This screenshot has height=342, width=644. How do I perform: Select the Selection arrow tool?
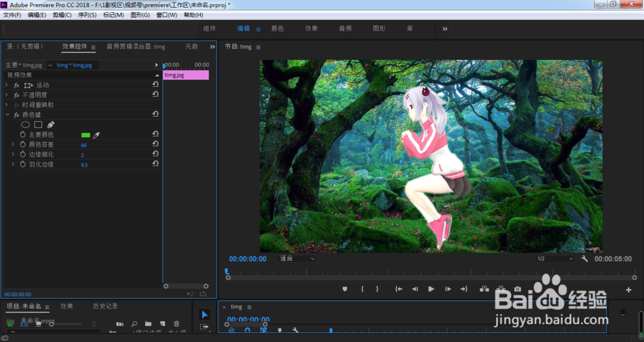(x=205, y=314)
